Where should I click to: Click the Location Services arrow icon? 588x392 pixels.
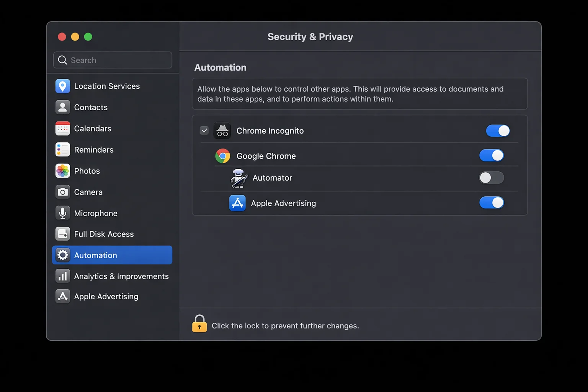pos(62,86)
